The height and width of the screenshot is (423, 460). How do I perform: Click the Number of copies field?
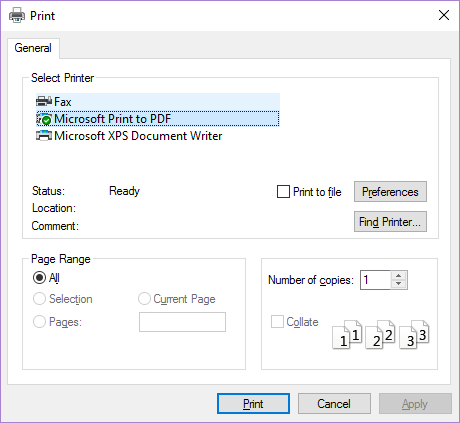(375, 280)
